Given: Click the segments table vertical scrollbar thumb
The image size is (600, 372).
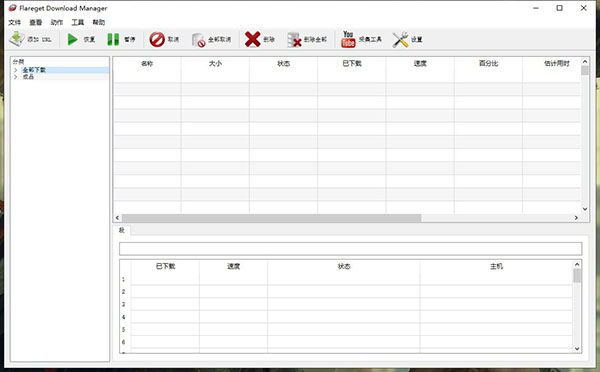Looking at the screenshot, I should [577, 276].
